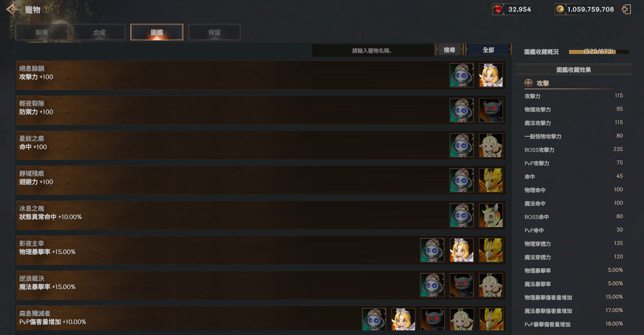Image resolution: width=644 pixels, height=335 pixels.
Task: Click the 圖鑑收藏概況 progress bar
Action: (x=599, y=52)
